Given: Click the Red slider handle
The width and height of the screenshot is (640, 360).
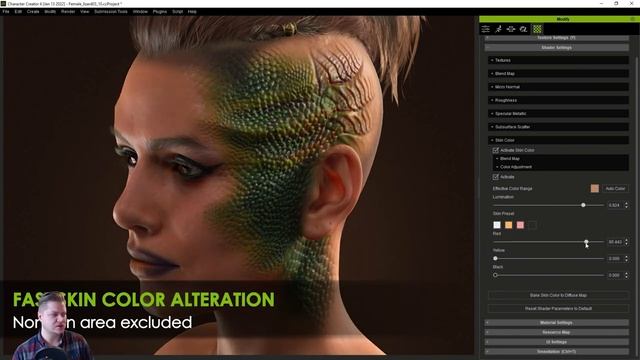Looking at the screenshot, I should 586,242.
